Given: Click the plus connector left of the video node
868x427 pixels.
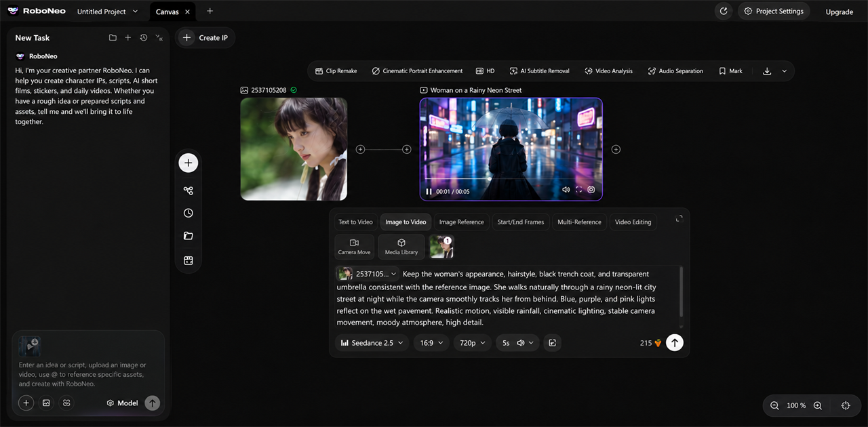Looking at the screenshot, I should point(407,149).
